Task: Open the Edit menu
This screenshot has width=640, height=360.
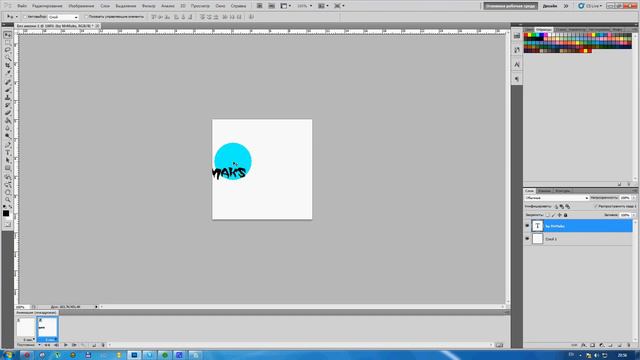Action: point(47,6)
